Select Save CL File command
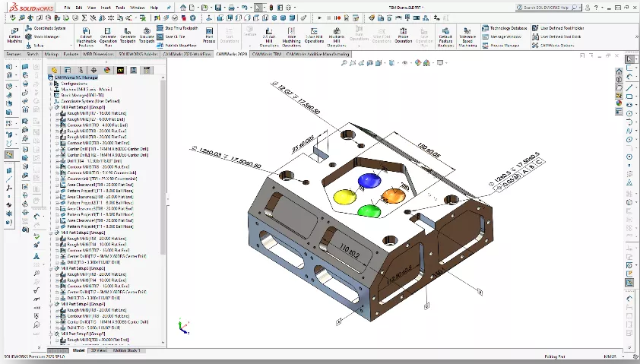 [x=171, y=36]
